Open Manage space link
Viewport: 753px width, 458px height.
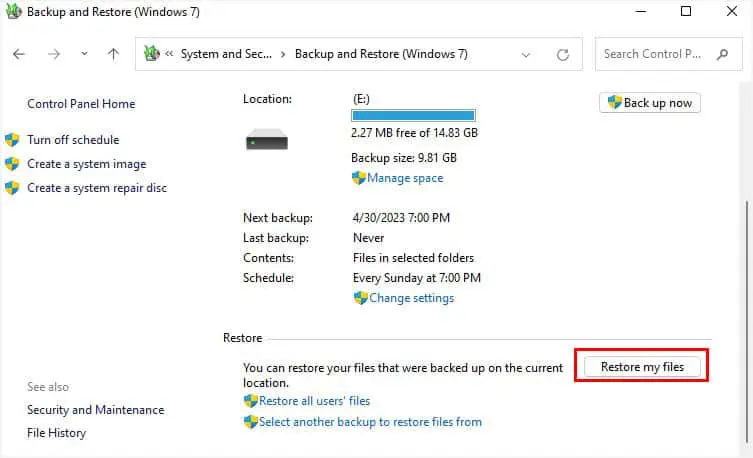405,178
